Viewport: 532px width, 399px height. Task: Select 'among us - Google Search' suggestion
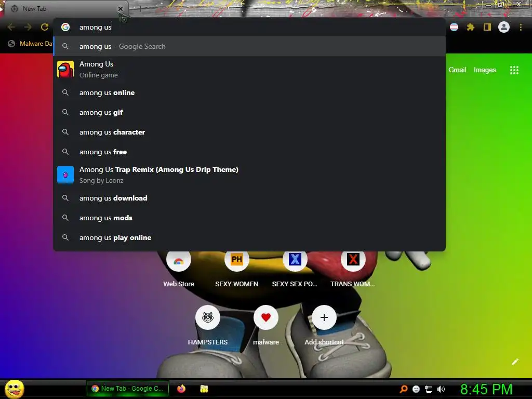click(249, 46)
